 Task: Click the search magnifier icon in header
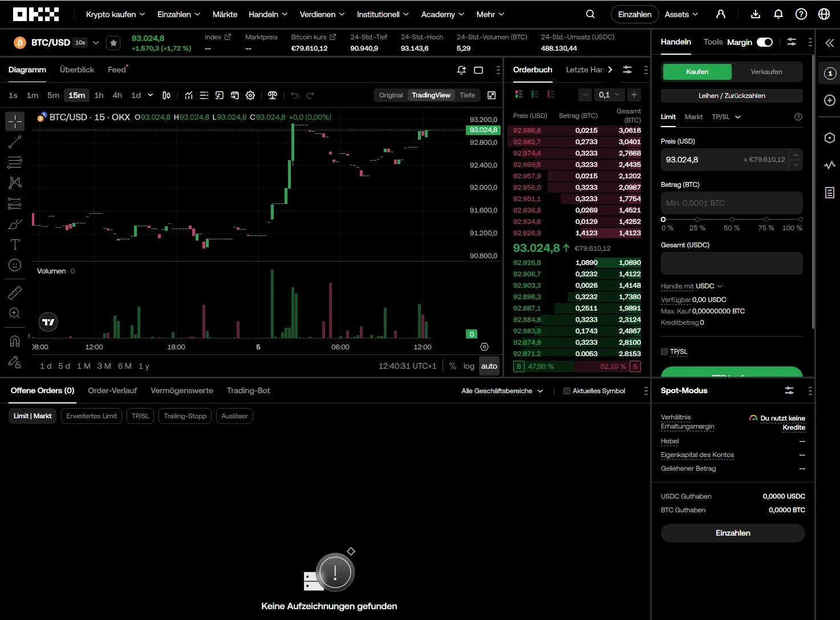point(590,14)
